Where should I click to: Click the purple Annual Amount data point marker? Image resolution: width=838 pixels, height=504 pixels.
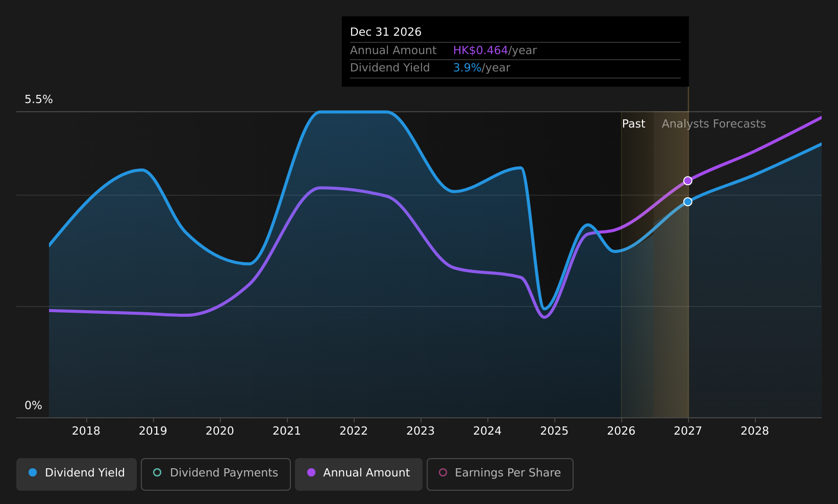pos(687,181)
